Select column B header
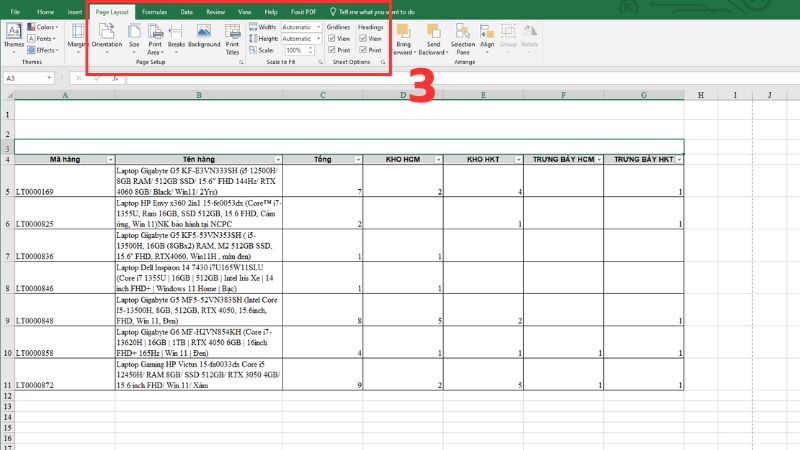 coord(199,95)
